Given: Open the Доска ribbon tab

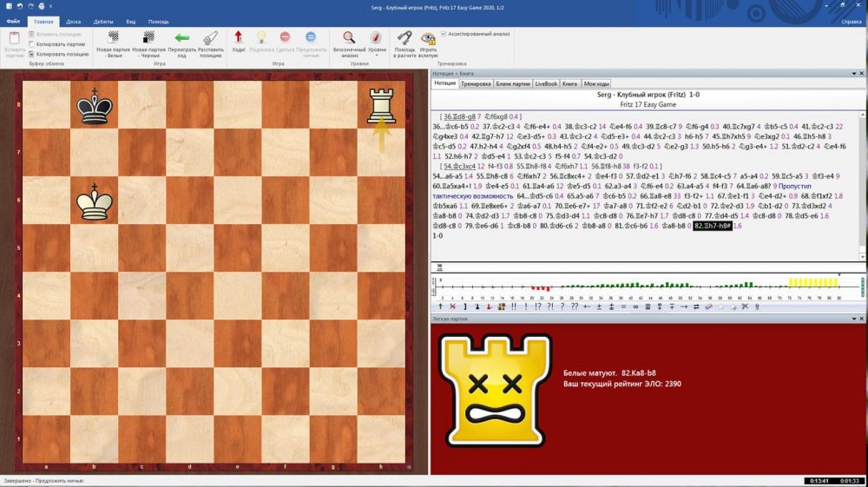Looking at the screenshot, I should click(x=74, y=21).
